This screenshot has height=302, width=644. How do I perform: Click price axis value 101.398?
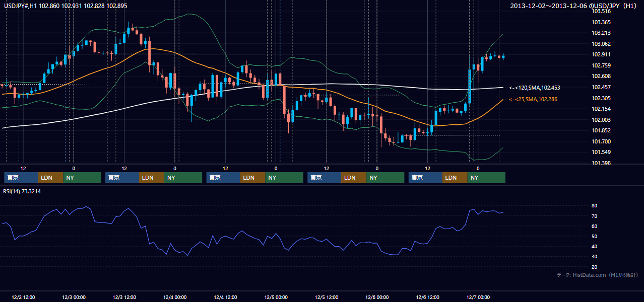click(x=601, y=163)
